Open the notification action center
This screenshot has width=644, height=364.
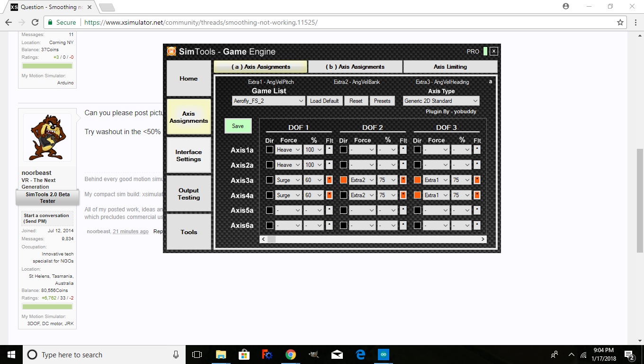[630, 355]
